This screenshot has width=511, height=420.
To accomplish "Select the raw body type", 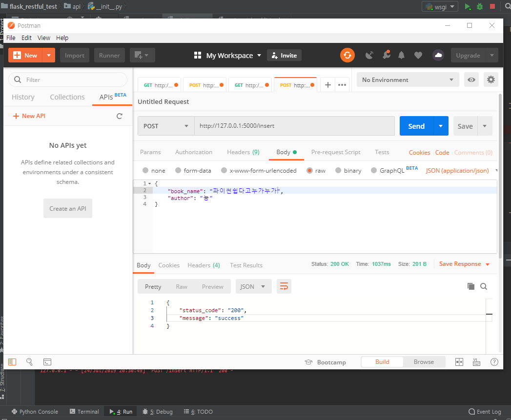I will click(x=309, y=170).
